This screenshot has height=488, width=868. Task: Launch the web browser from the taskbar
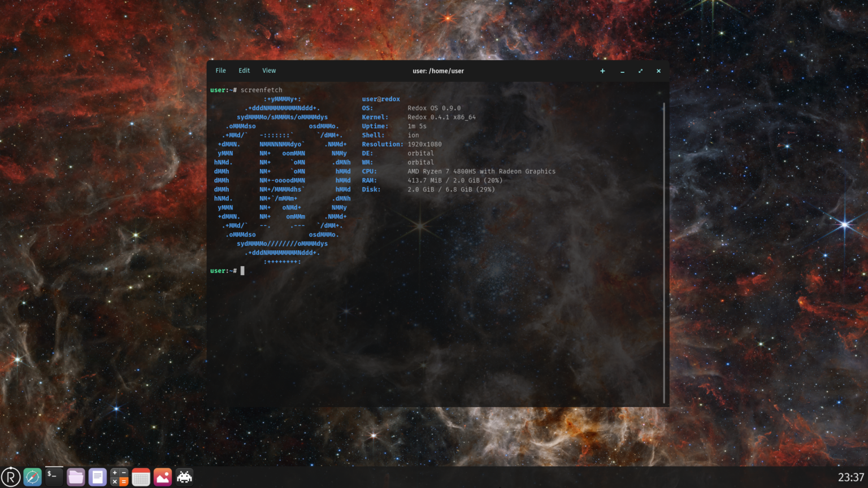33,476
